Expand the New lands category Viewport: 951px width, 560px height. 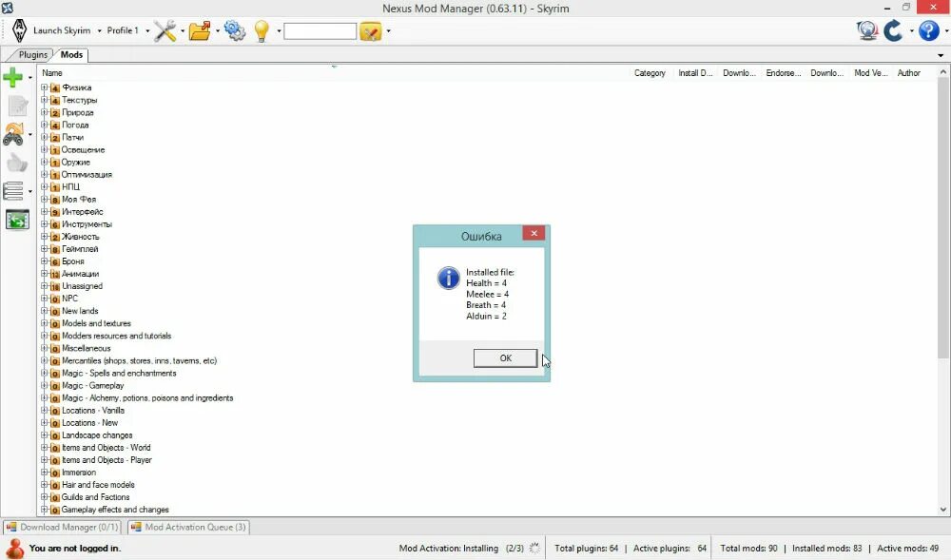[45, 311]
